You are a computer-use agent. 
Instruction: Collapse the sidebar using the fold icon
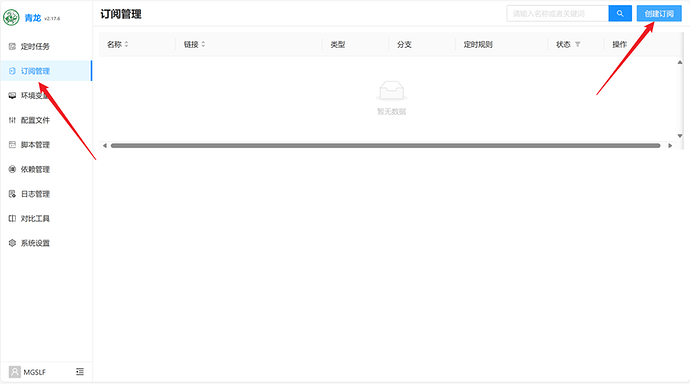(x=80, y=372)
